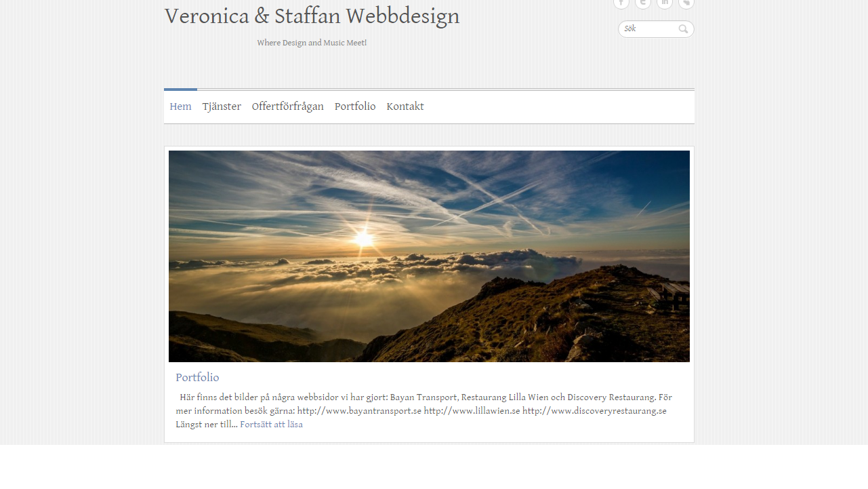Open the Kontakt menu item
The image size is (868, 489).
click(x=405, y=106)
